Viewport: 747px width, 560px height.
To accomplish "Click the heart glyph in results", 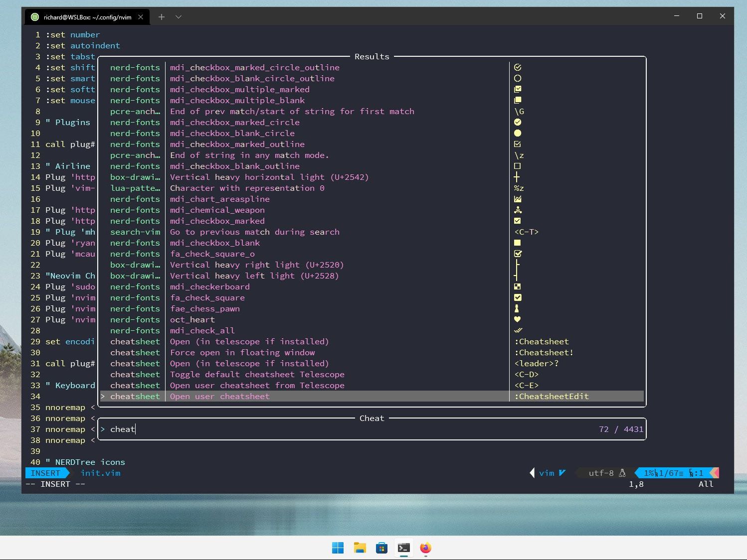I will [517, 320].
